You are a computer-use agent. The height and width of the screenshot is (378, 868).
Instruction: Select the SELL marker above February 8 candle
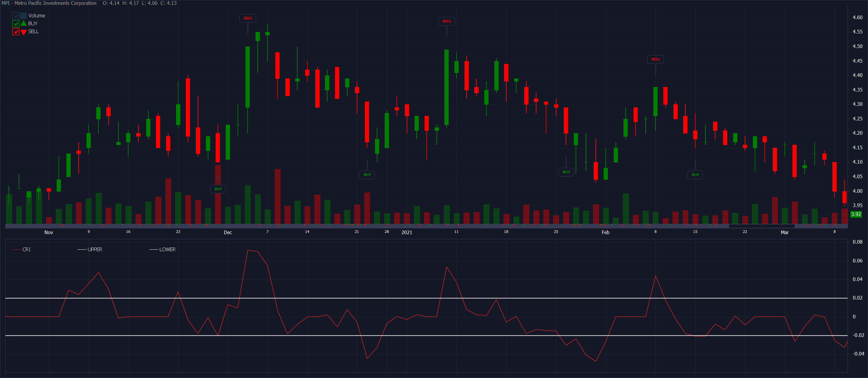click(655, 59)
